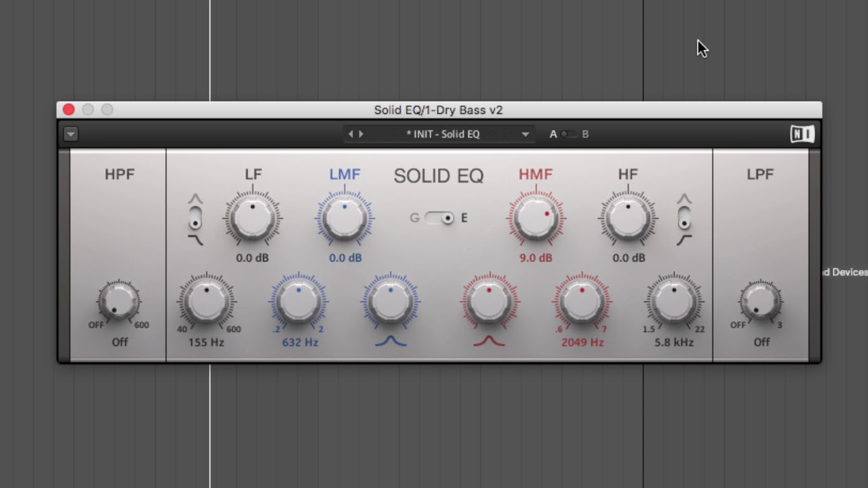The image size is (868, 488).
Task: Click the LMF band label
Action: pos(344,174)
